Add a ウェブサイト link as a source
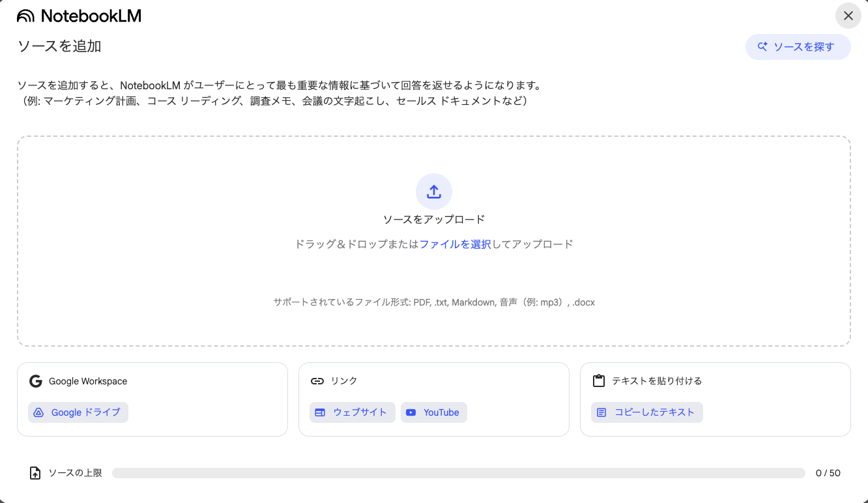 pyautogui.click(x=352, y=412)
